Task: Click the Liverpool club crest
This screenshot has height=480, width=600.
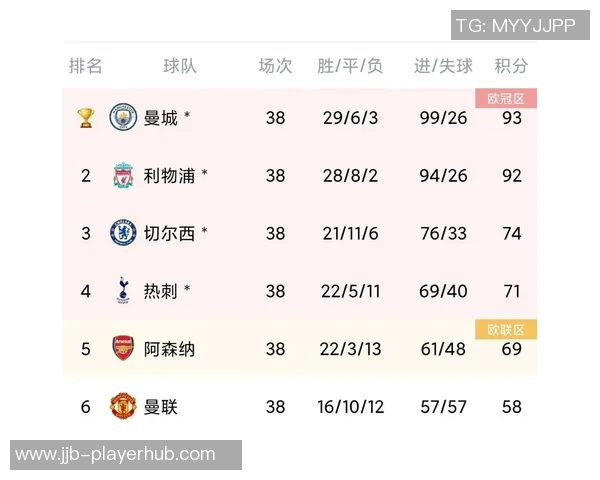Action: pyautogui.click(x=122, y=176)
